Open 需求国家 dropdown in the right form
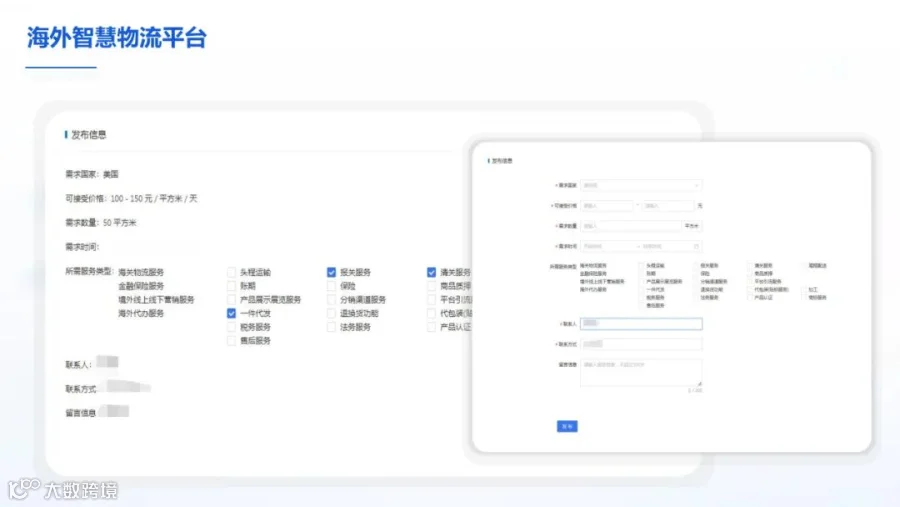The image size is (900, 507). tap(641, 185)
